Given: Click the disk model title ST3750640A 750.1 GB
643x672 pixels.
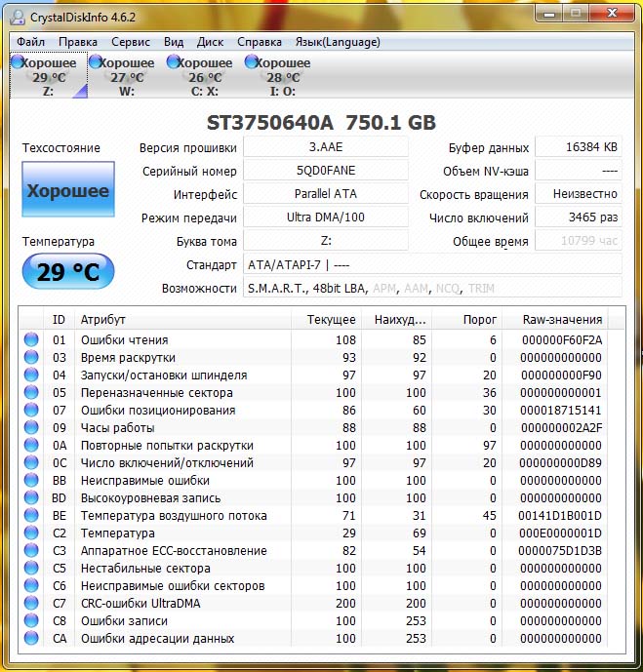Looking at the screenshot, I should [x=321, y=123].
